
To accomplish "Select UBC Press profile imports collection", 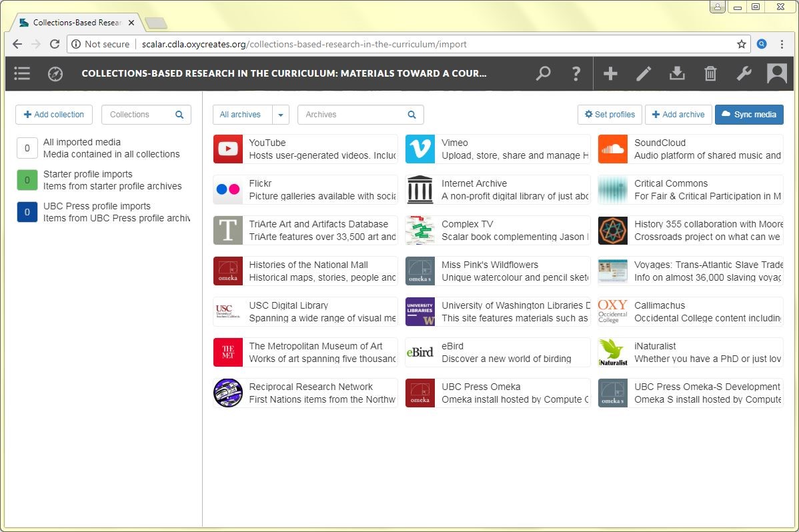I will [103, 212].
